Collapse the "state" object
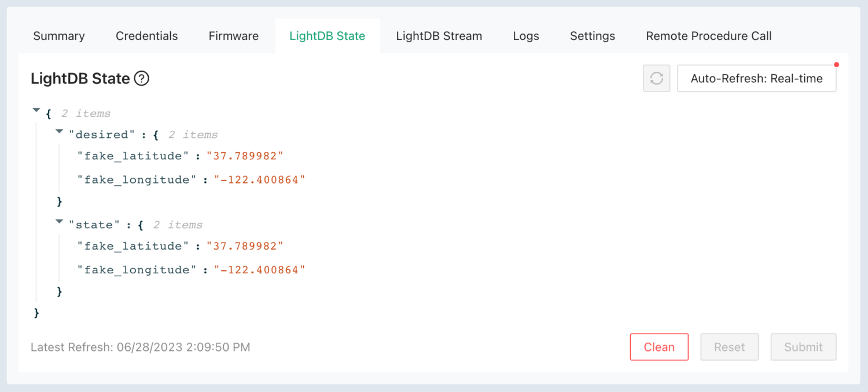 point(60,221)
